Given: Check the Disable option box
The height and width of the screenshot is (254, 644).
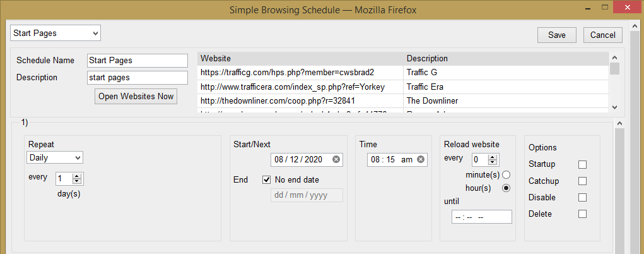Looking at the screenshot, I should coord(582,198).
